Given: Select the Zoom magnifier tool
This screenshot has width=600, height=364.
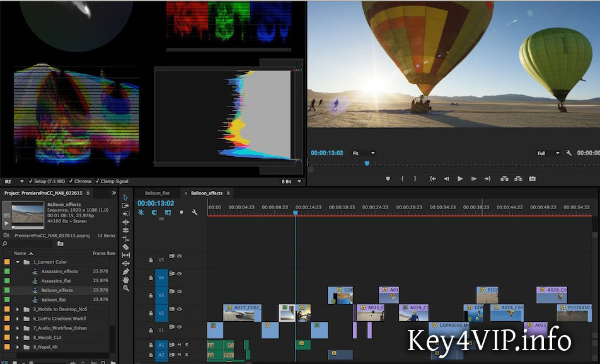Looking at the screenshot, I should [125, 288].
